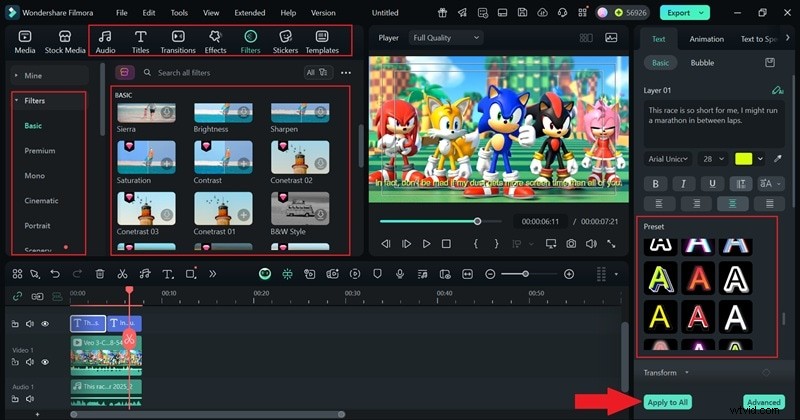
Task: Collapse the Filters category tree
Action: pyautogui.click(x=17, y=101)
